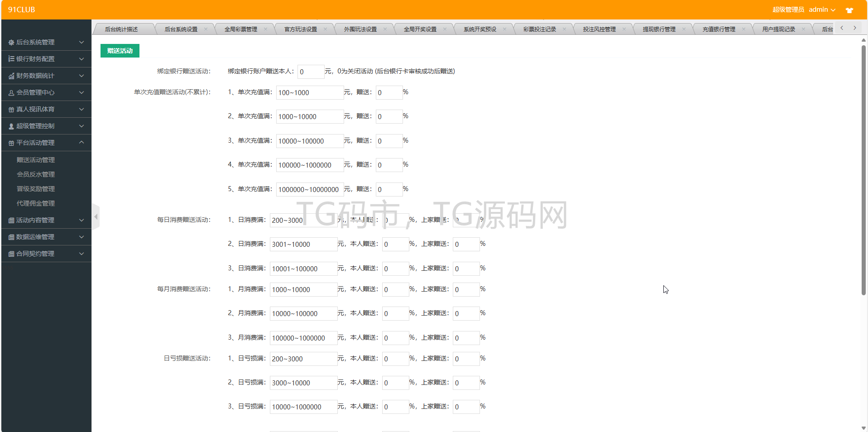868x432 pixels.
Task: Focus the 3001~10000 daily consumption field
Action: pos(304,244)
